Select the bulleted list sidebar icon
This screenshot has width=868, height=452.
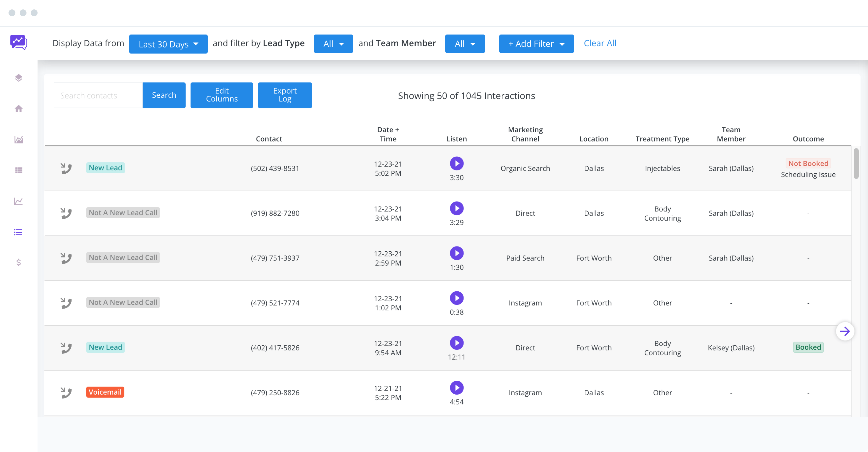[x=19, y=232]
